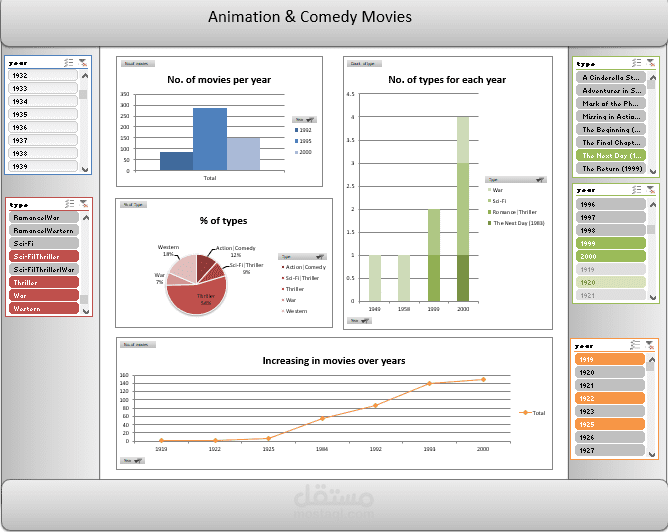Click the up arrow in the green year slicer
The height and width of the screenshot is (532, 668).
tap(653, 204)
